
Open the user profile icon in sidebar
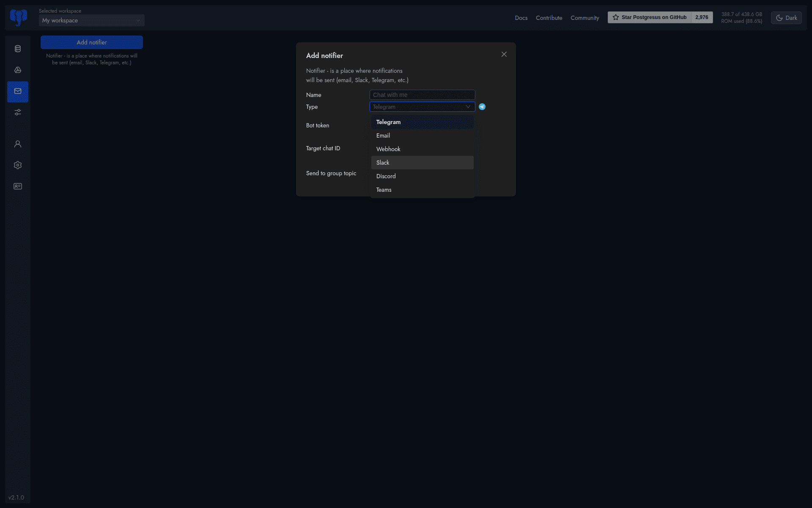(18, 144)
